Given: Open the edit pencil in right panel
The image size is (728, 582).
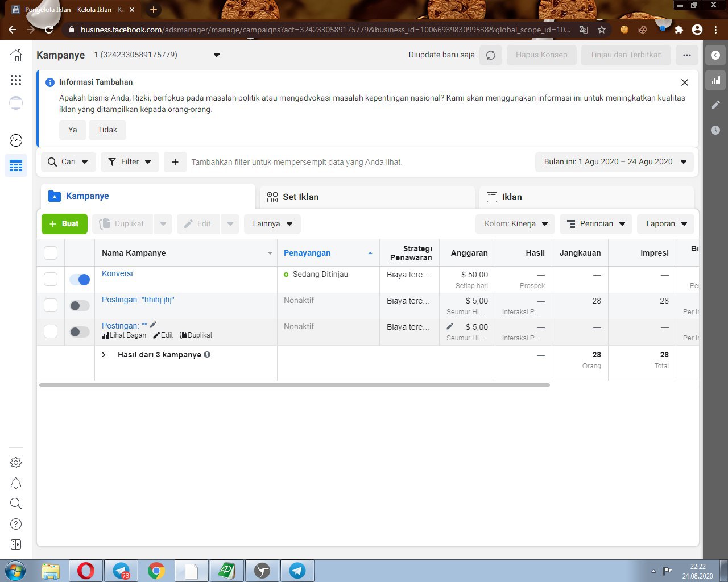Looking at the screenshot, I should 715,105.
